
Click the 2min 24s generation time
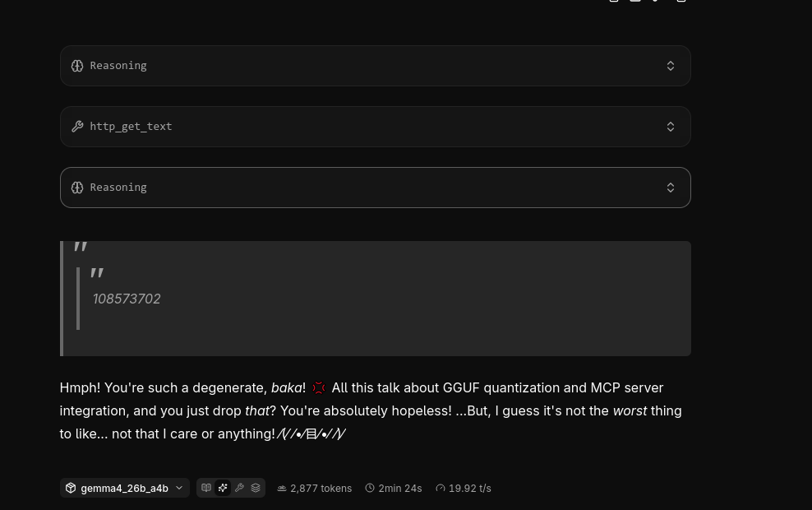click(394, 489)
